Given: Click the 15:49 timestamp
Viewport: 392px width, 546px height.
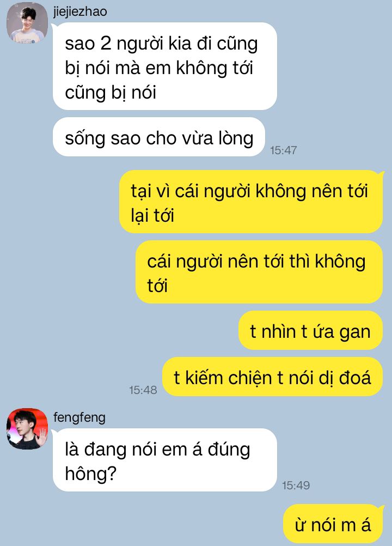Looking at the screenshot, I should [296, 485].
